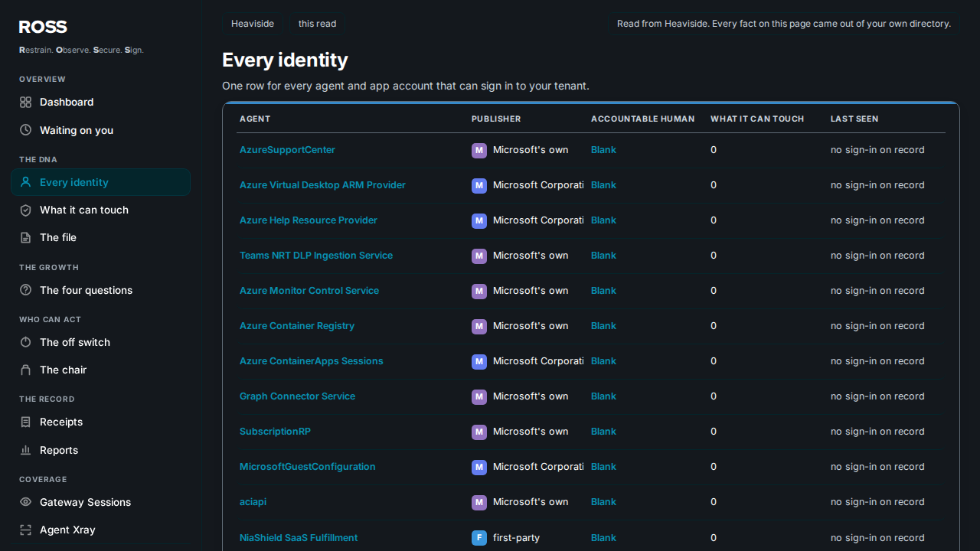Viewport: 980px width, 551px height.
Task: Click the Agent Xray scan icon
Action: pos(25,530)
